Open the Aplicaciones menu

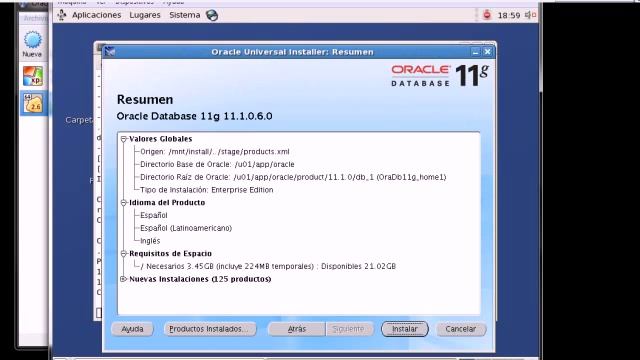pyautogui.click(x=96, y=15)
